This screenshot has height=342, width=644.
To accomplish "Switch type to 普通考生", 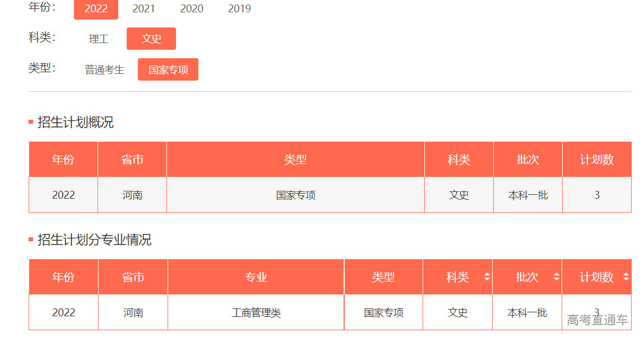I will (x=104, y=70).
